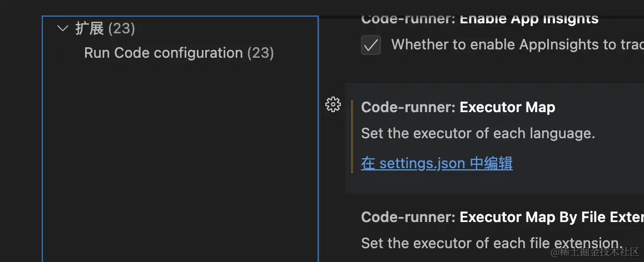This screenshot has width=644, height=262.
Task: Open the 在 settings.json 中编辑 link
Action: (437, 163)
